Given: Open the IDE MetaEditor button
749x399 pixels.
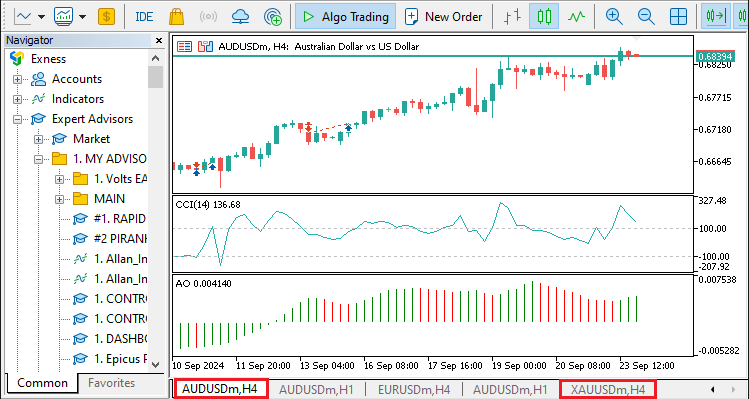Looking at the screenshot, I should (x=144, y=17).
